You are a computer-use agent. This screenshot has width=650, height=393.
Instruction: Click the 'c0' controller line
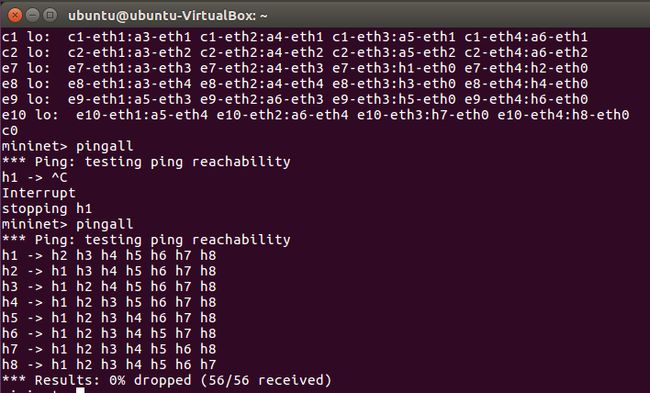(x=10, y=131)
